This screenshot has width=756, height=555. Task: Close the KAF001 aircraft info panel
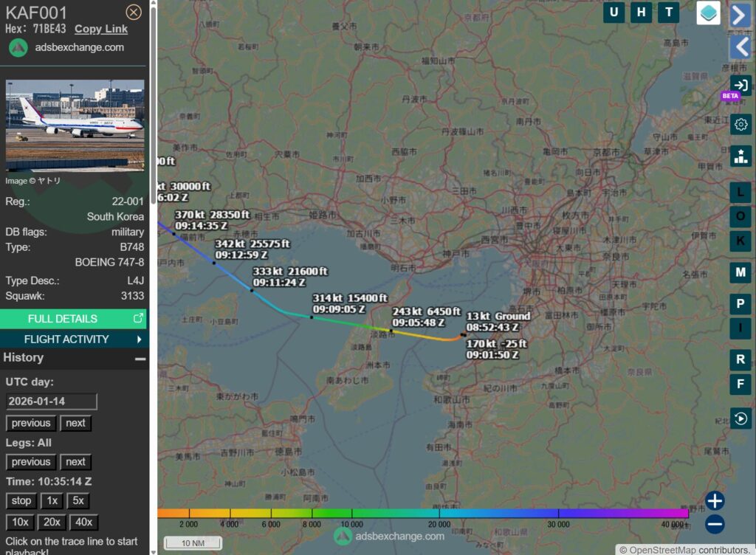(x=134, y=12)
